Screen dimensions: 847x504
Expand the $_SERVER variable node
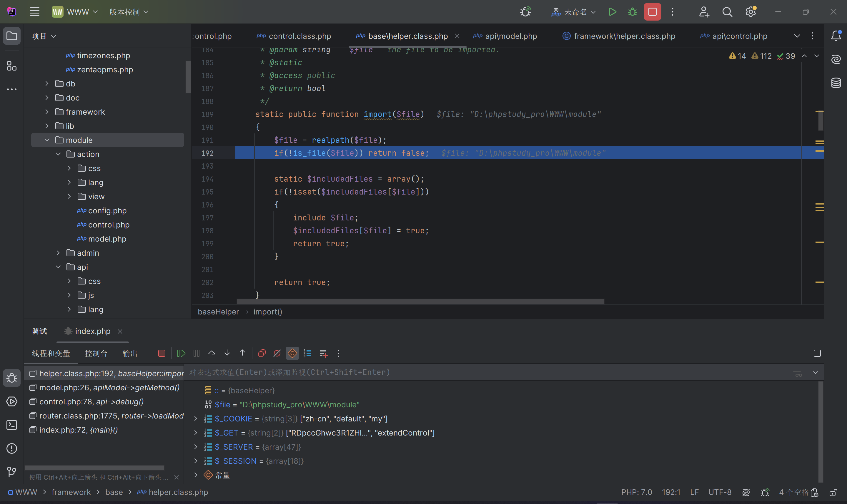click(196, 447)
